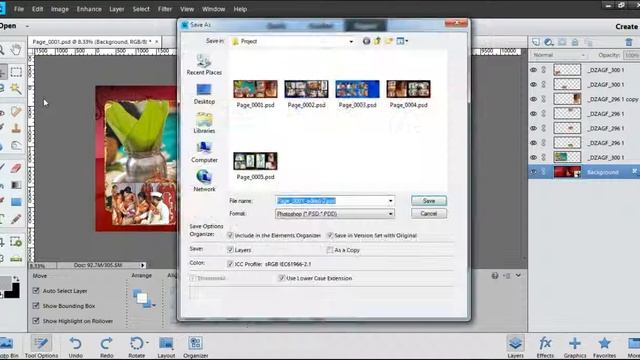Select the Rectangular Marquee tool

16,72
